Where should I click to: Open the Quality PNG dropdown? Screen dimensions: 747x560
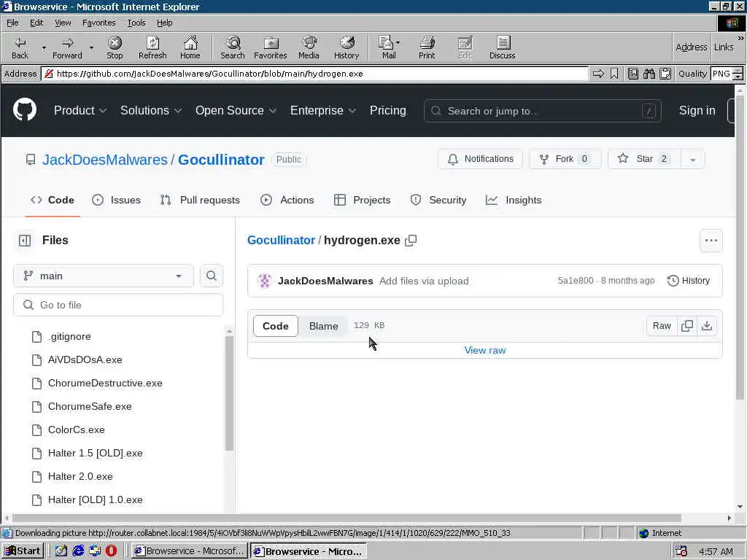pyautogui.click(x=738, y=74)
